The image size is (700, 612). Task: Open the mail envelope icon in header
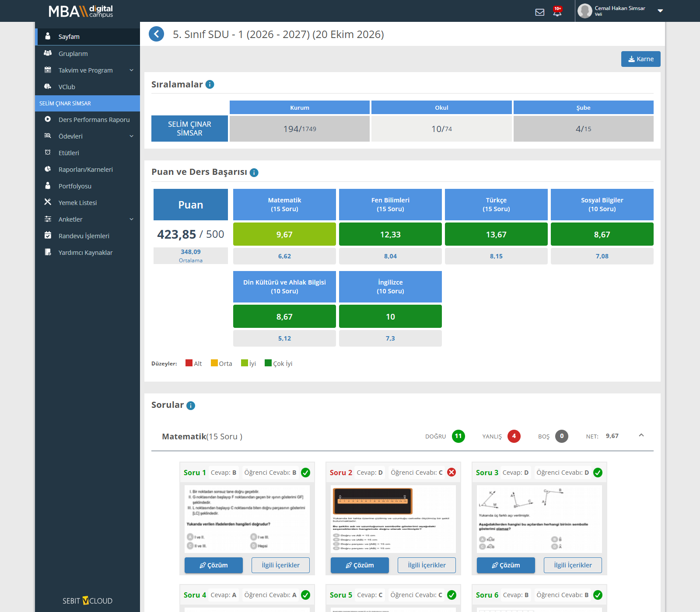tap(540, 12)
